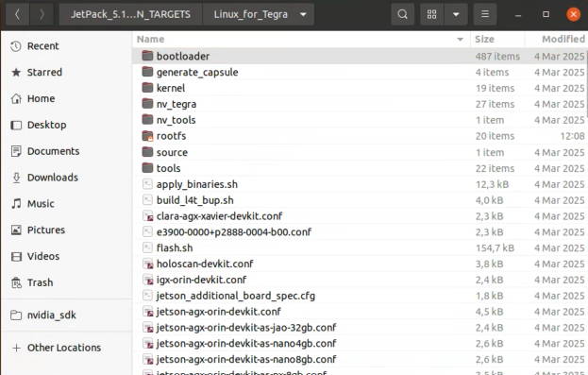Select the apply_binaries.sh file icon
The height and width of the screenshot is (375, 588).
pos(148,184)
